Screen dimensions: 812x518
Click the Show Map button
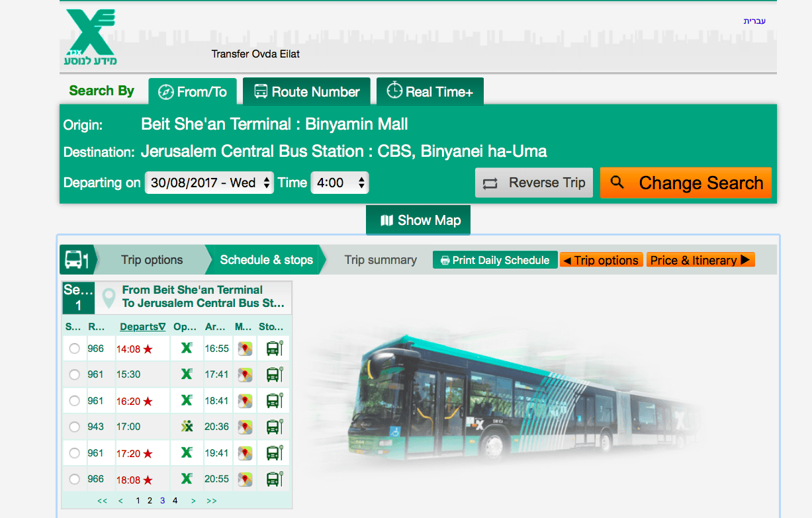(x=418, y=220)
